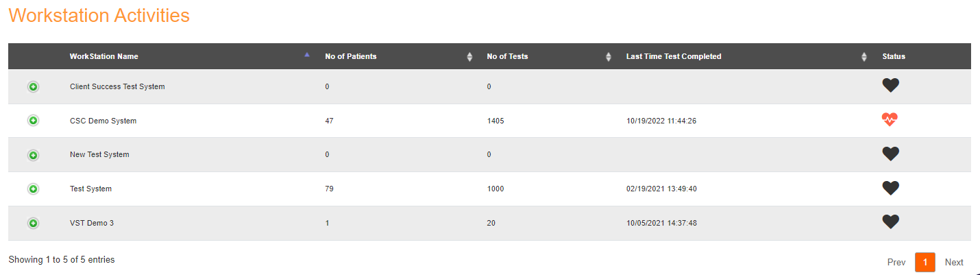Click the heart status icon for Test System
The height and width of the screenshot is (275, 980).
[890, 189]
